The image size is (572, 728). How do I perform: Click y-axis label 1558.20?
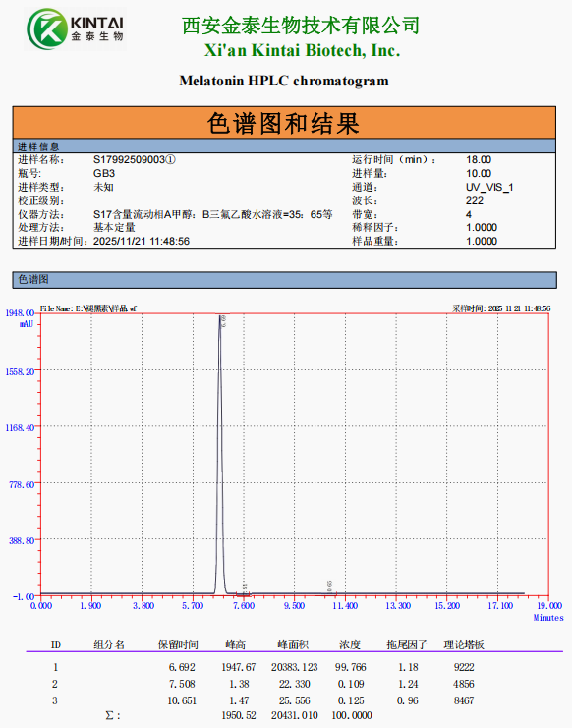click(x=20, y=372)
